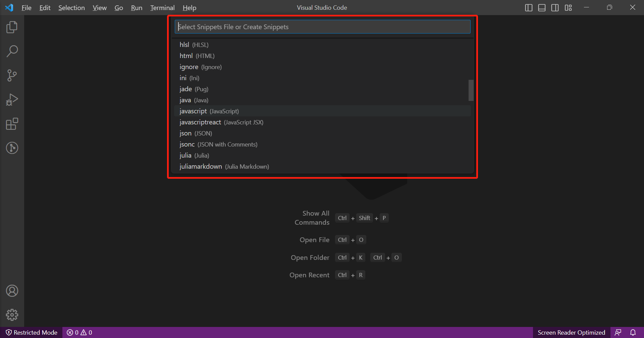
Task: Toggle the primary side bar layout icon
Action: [529, 8]
